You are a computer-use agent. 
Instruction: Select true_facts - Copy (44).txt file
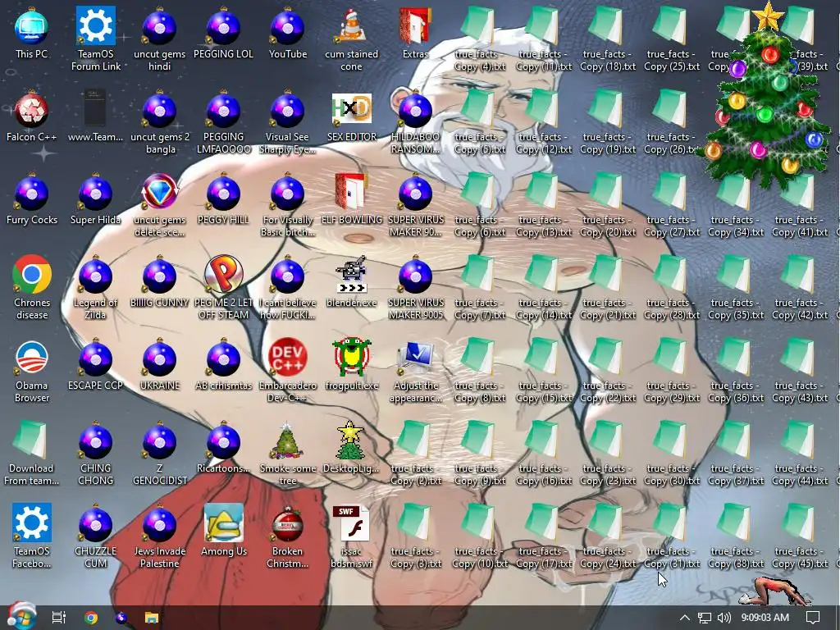[x=799, y=454]
